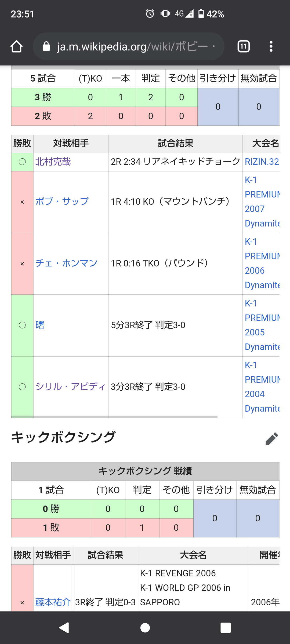
Task: Open the 藤本祐介 opponent link
Action: point(53,602)
